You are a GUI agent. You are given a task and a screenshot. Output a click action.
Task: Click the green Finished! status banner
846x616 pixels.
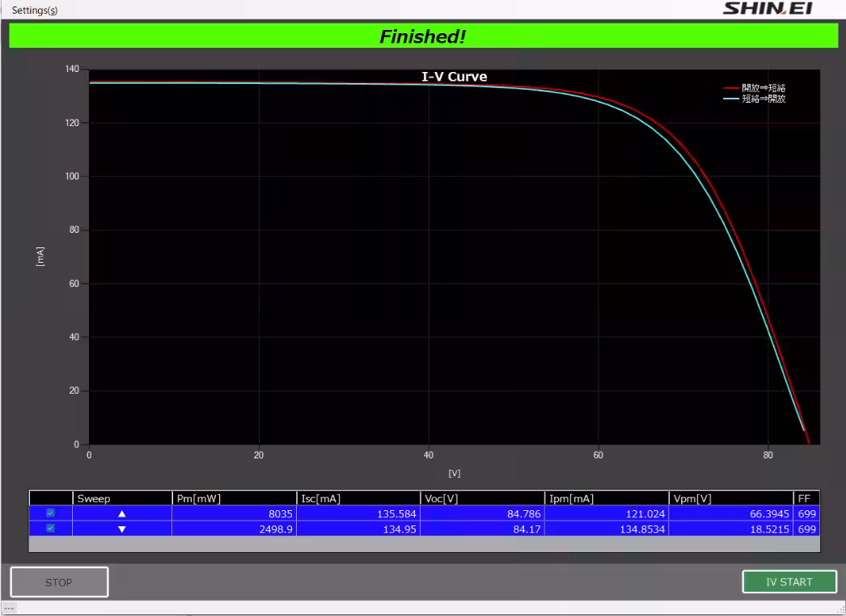423,36
